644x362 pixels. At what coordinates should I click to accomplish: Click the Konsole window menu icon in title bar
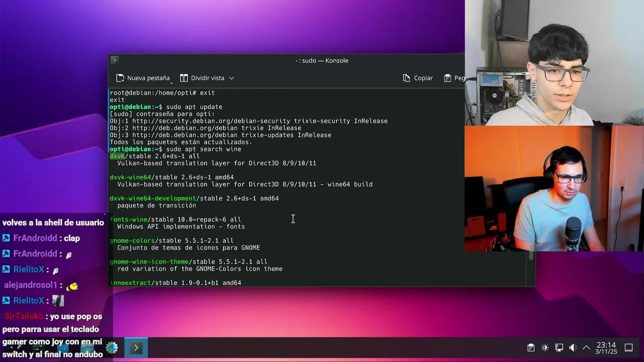click(114, 60)
